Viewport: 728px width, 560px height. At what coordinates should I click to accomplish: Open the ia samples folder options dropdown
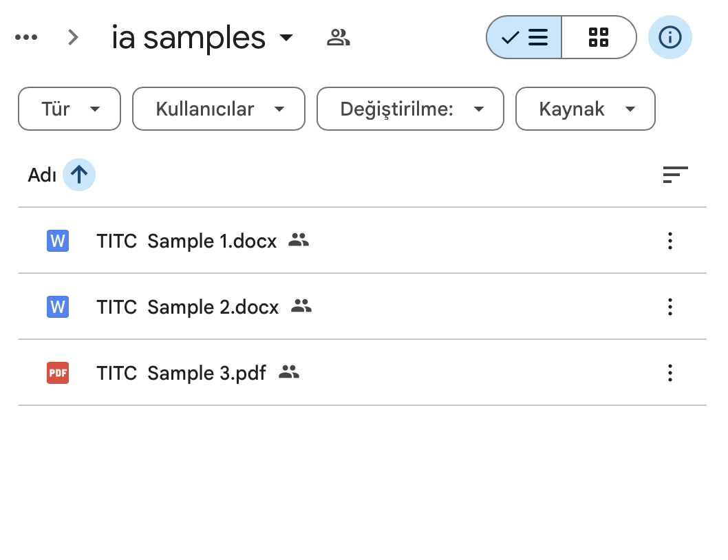(x=287, y=38)
